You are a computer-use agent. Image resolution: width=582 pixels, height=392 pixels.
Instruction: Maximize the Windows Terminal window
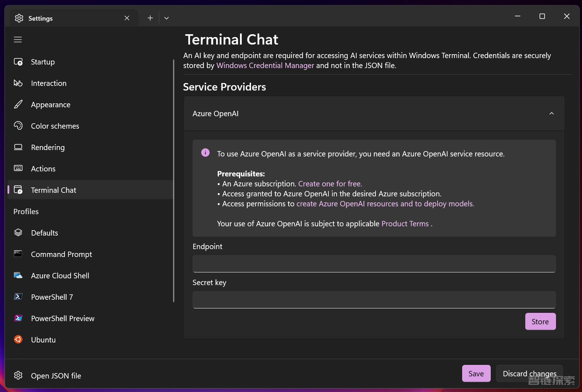(x=542, y=16)
